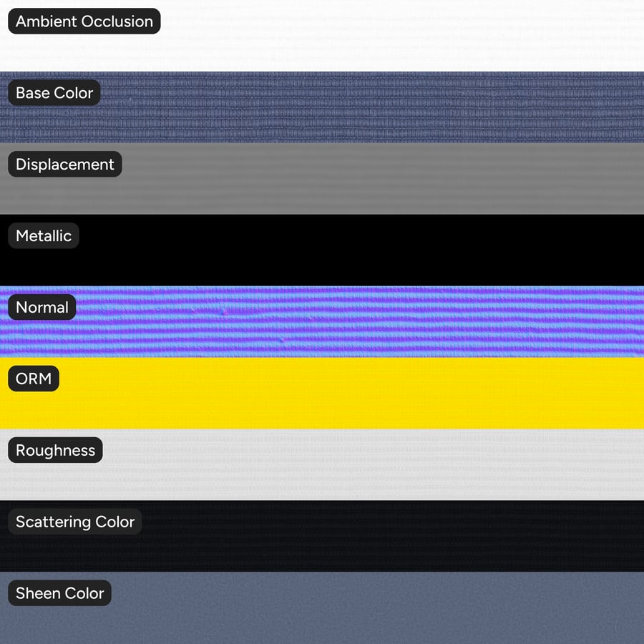Image resolution: width=644 pixels, height=644 pixels.
Task: Open the blue woven base color strip
Action: 322,107
